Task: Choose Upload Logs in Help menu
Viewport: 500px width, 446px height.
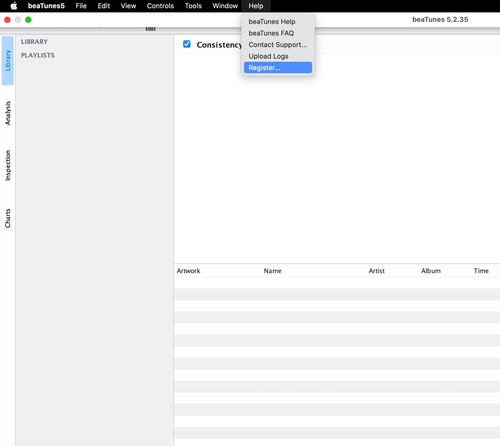Action: point(278,56)
